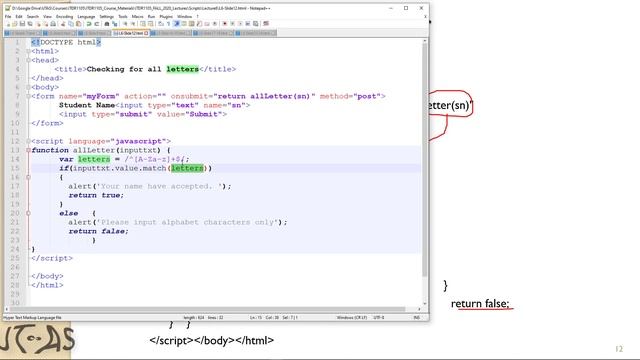
Task: Click the Copy toolbar icon
Action: click(71, 24)
